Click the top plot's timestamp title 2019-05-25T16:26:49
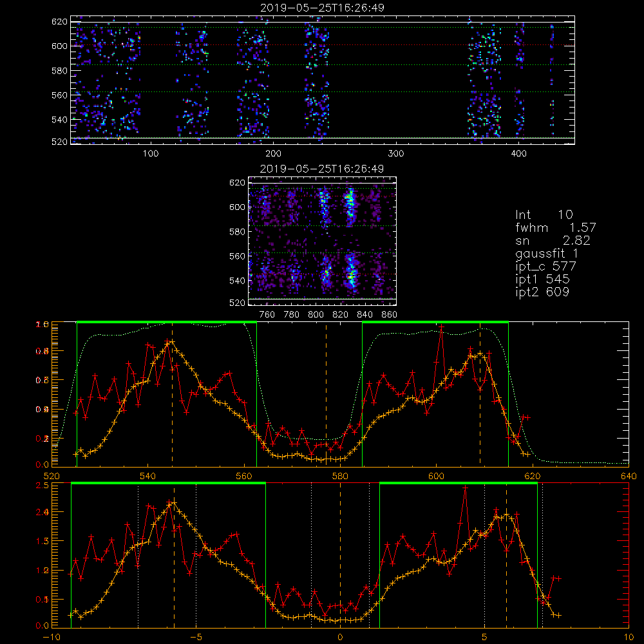Viewport: 644px width, 644px height. tap(322, 8)
